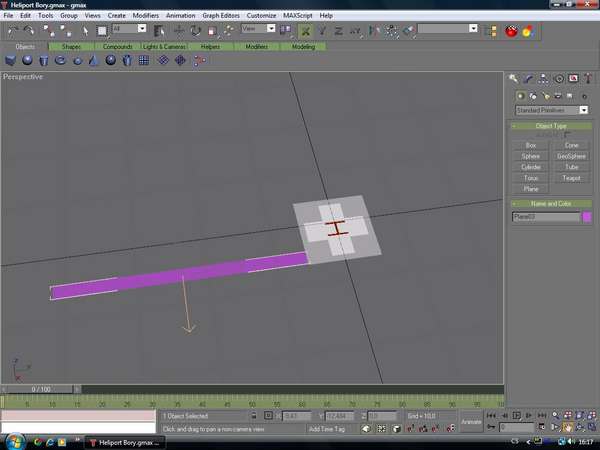
Task: Click the time slider 0 / 100 handle
Action: coord(41,390)
